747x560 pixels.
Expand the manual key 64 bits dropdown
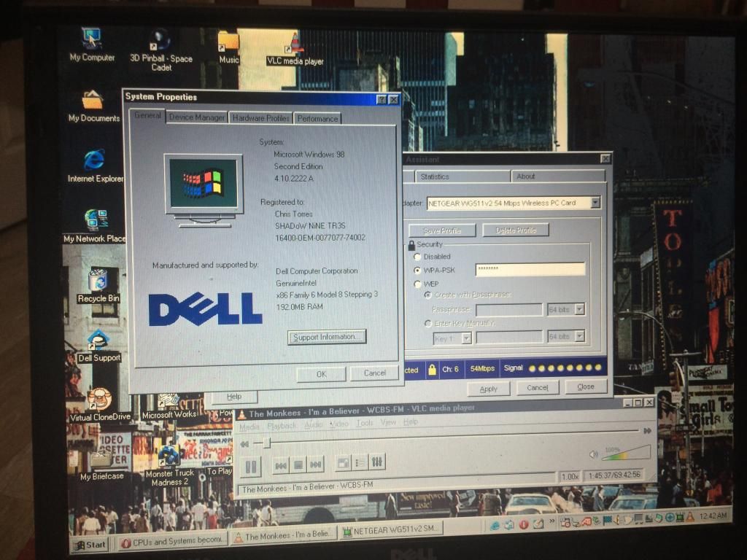[x=579, y=336]
